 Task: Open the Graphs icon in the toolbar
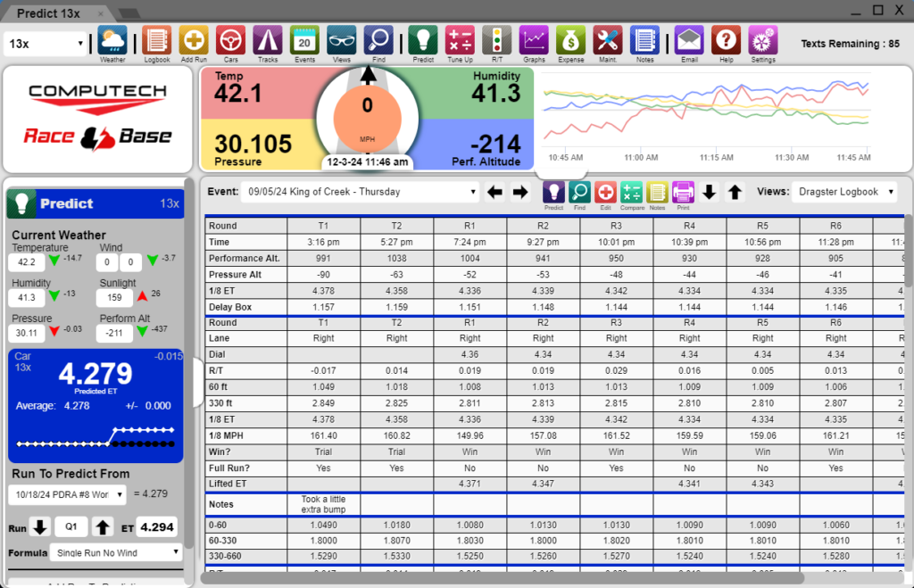534,41
